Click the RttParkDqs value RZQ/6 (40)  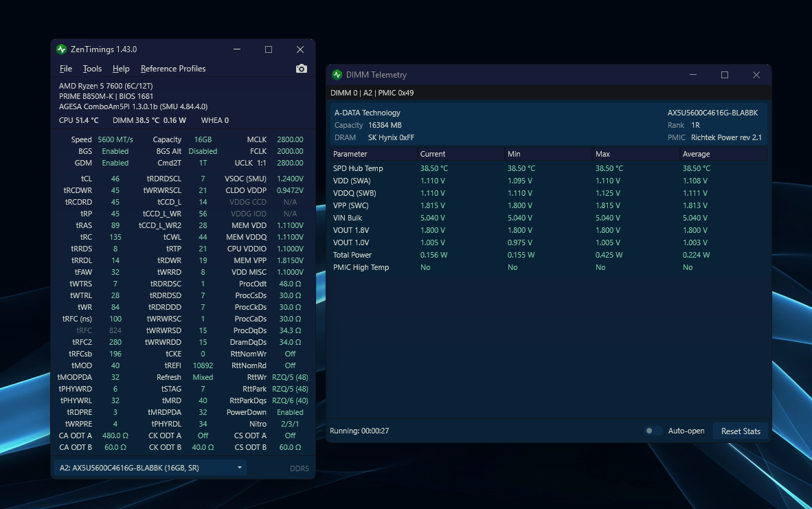pyautogui.click(x=290, y=400)
